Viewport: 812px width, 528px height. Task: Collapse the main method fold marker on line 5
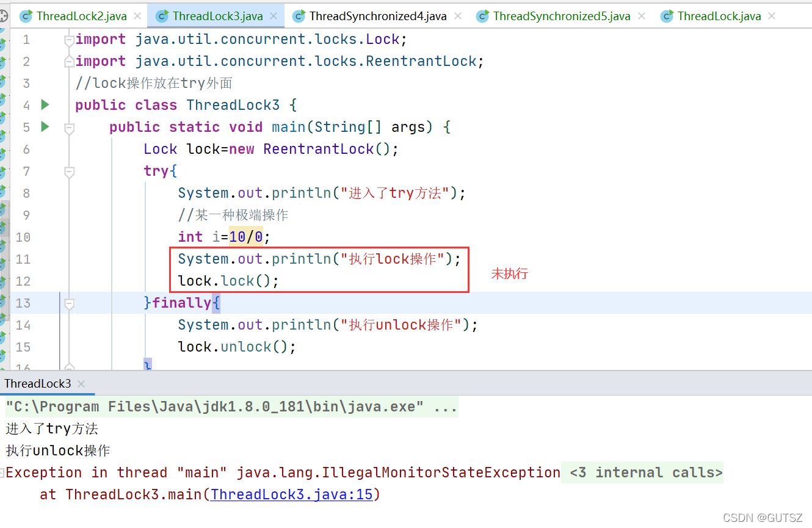tap(69, 128)
